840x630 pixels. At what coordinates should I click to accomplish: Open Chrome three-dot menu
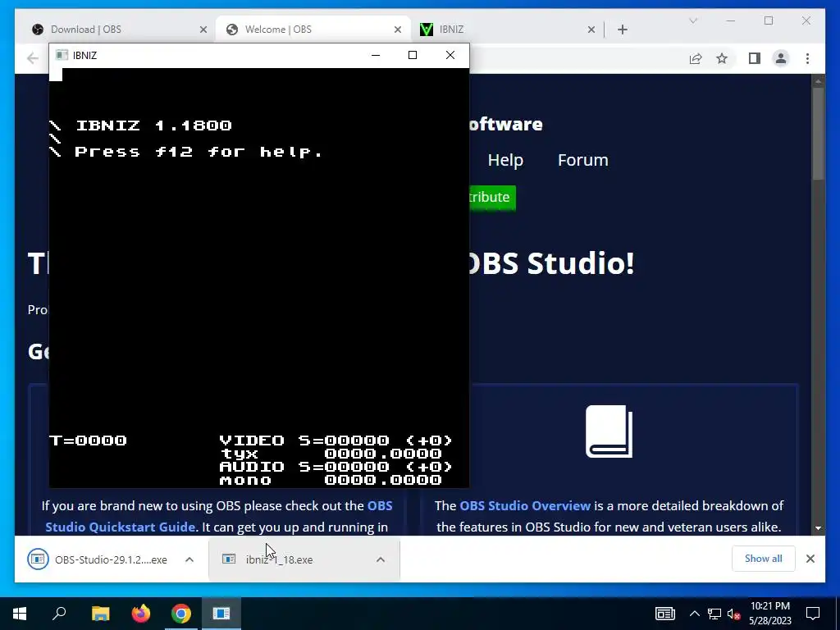pyautogui.click(x=808, y=58)
